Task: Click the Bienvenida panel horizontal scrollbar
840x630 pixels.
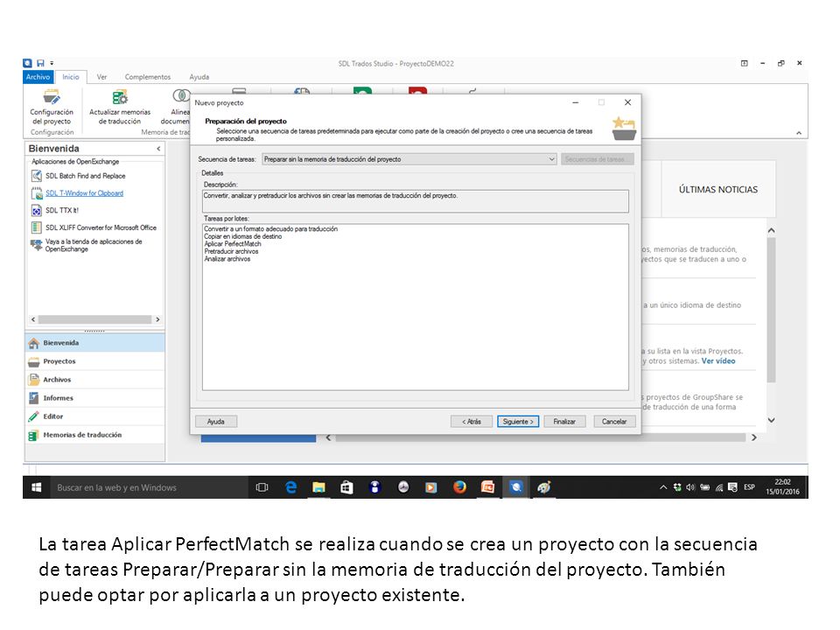Action: point(94,319)
